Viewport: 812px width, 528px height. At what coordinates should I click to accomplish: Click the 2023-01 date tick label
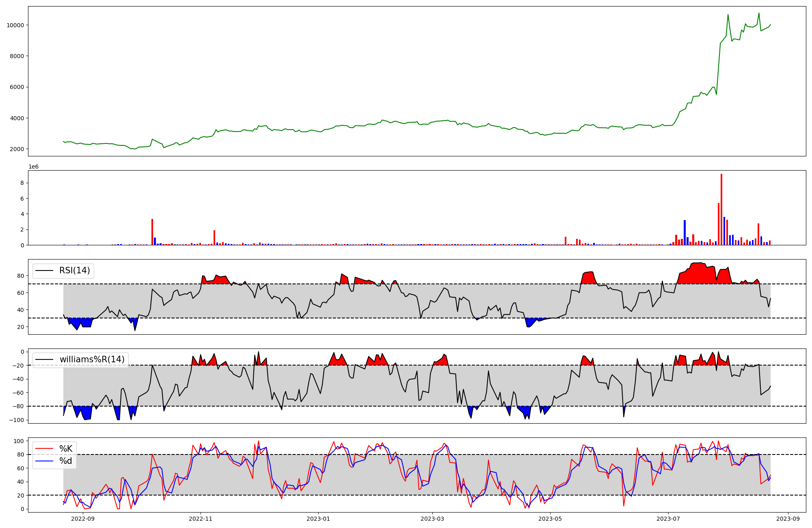pos(318,519)
